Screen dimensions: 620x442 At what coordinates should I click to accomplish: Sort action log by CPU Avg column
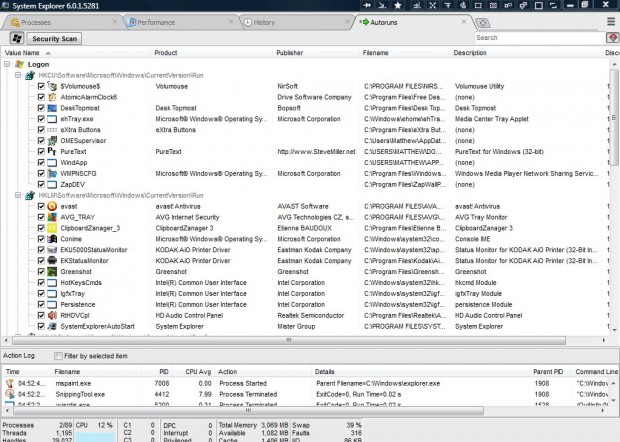(x=194, y=372)
